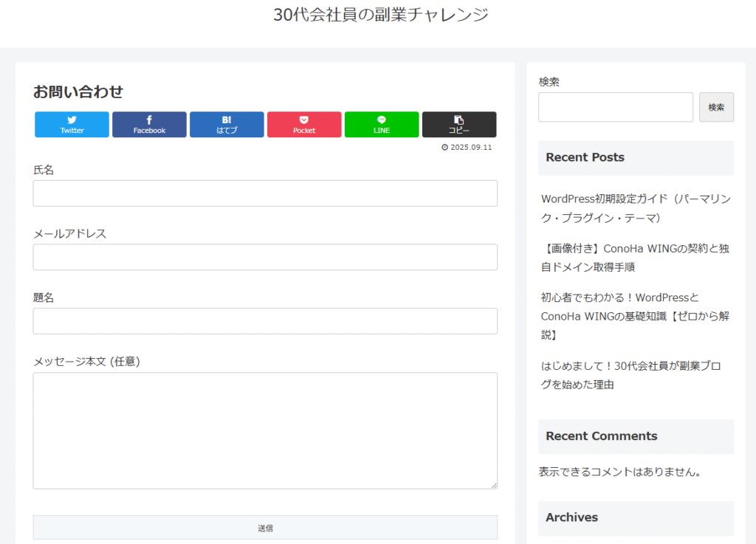The height and width of the screenshot is (544, 756).
Task: Share the page via Twitter icon
Action: [72, 120]
